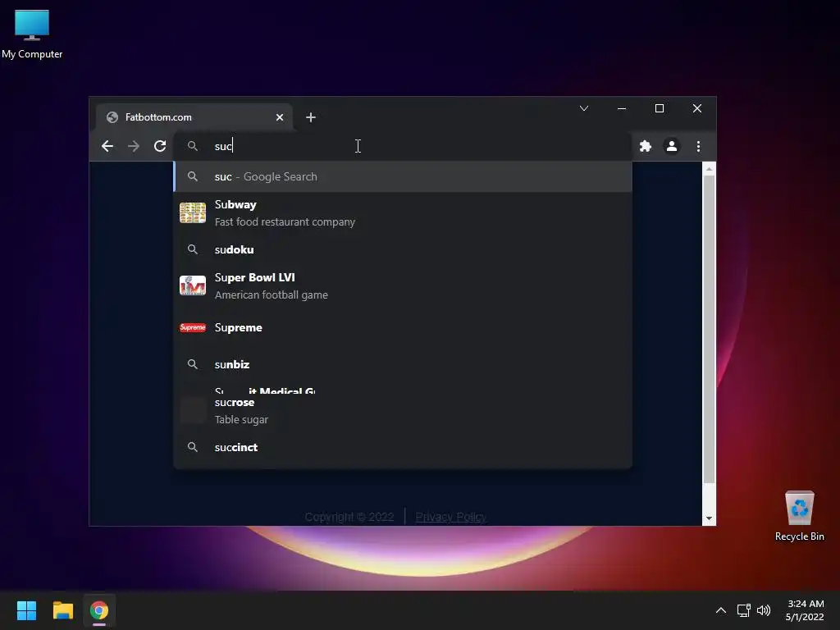Click the vertical scrollbar thumb
This screenshot has height=630, width=840.
coord(709,329)
